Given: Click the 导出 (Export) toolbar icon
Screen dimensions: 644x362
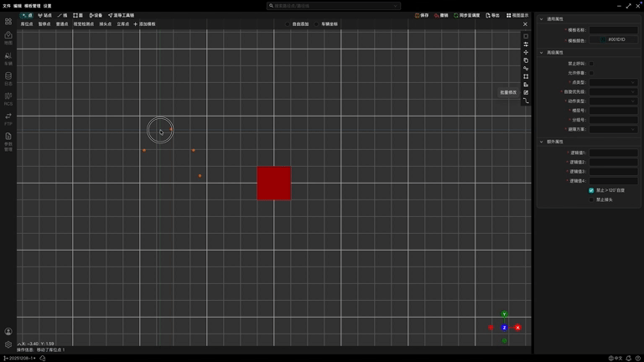Looking at the screenshot, I should coord(492,15).
